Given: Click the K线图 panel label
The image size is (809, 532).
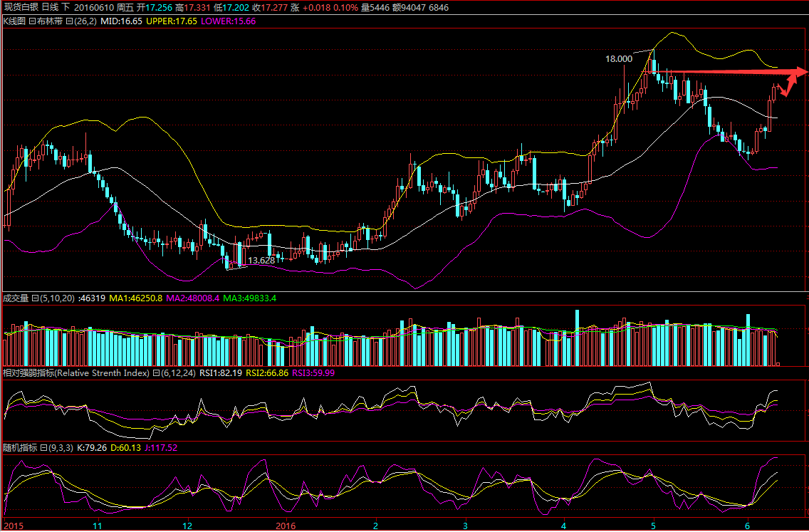Looking at the screenshot, I should click(x=14, y=21).
